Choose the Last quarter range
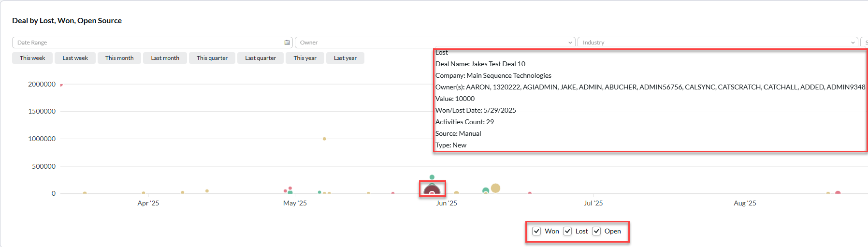 260,58
